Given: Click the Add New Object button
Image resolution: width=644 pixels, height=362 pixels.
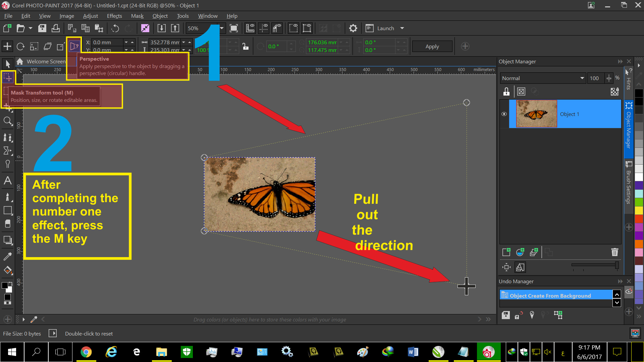Looking at the screenshot, I should pyautogui.click(x=506, y=252).
